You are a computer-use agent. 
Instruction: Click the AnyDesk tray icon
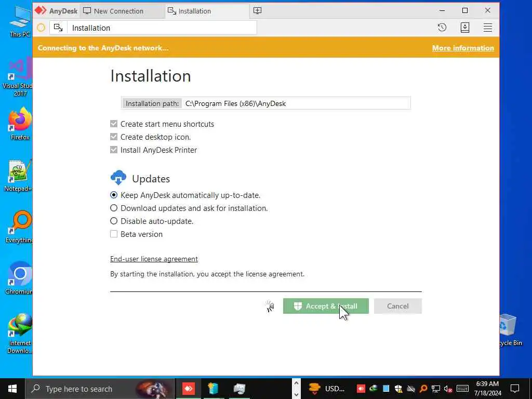(361, 389)
